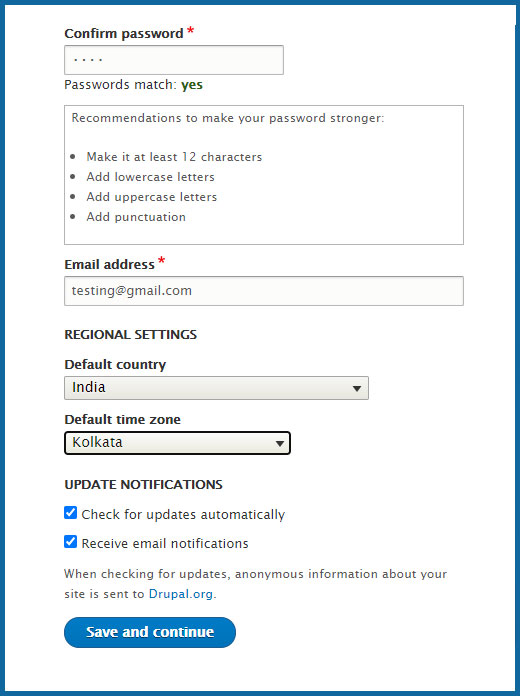Focus the Email address text box

tap(264, 291)
